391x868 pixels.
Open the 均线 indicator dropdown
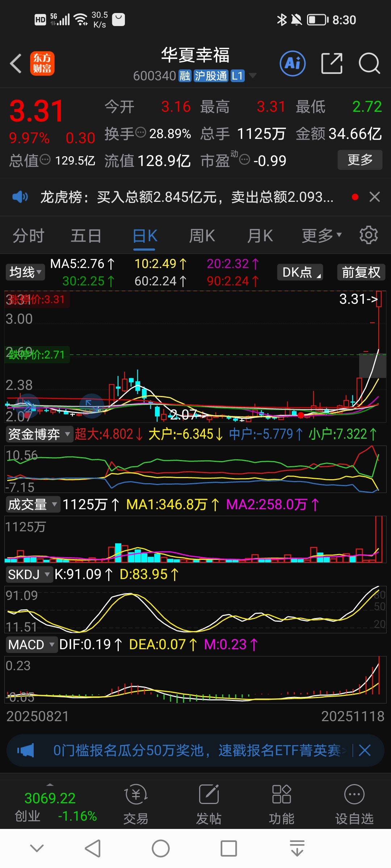click(x=25, y=272)
